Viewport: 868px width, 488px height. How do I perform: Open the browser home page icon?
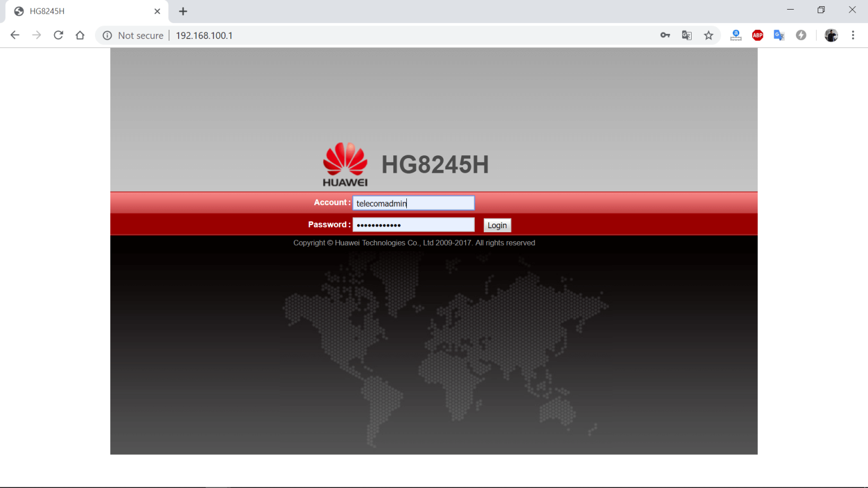[x=80, y=35]
